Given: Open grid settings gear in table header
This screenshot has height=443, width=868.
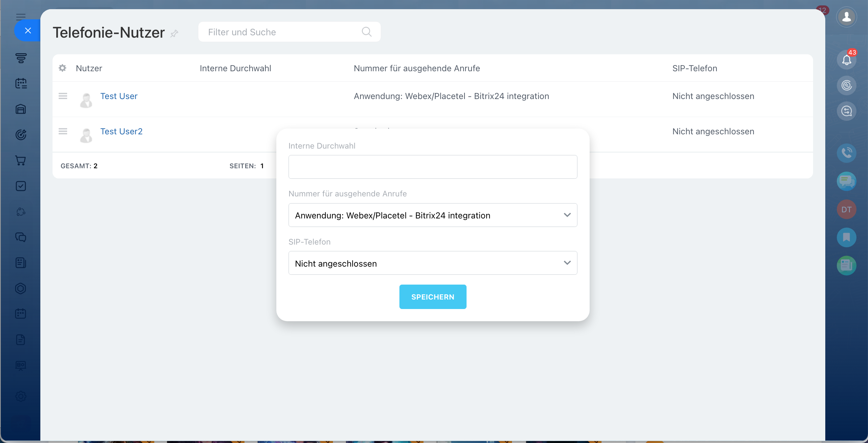Looking at the screenshot, I should [62, 68].
